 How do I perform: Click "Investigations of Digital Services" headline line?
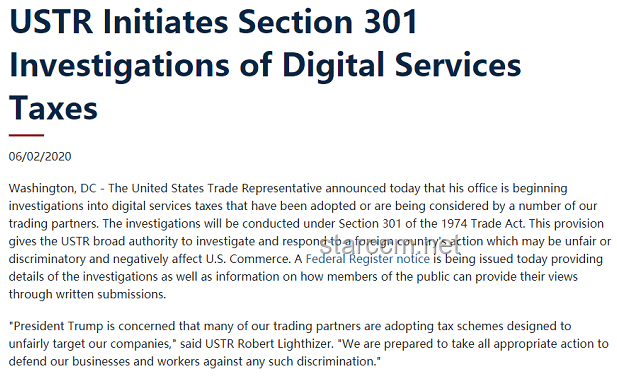point(265,65)
